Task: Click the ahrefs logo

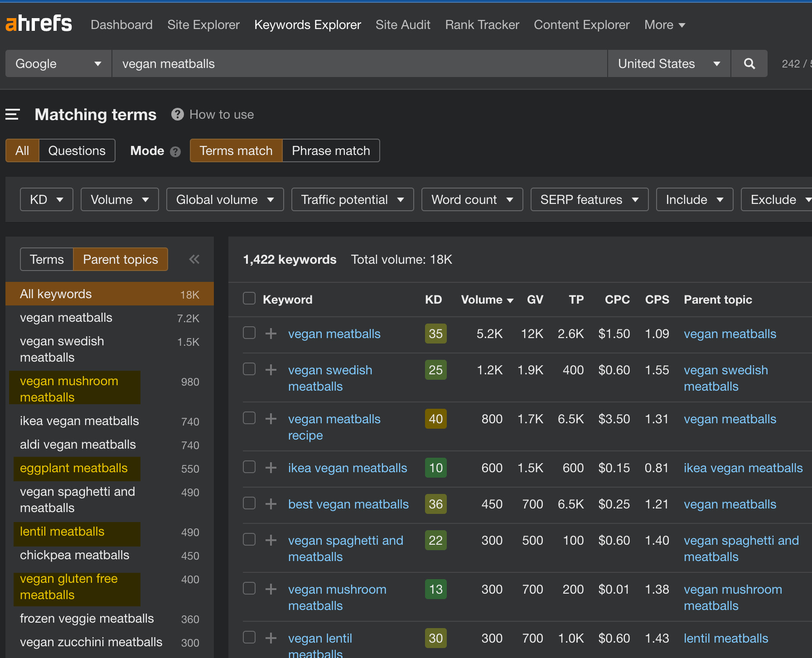Action: coord(39,24)
